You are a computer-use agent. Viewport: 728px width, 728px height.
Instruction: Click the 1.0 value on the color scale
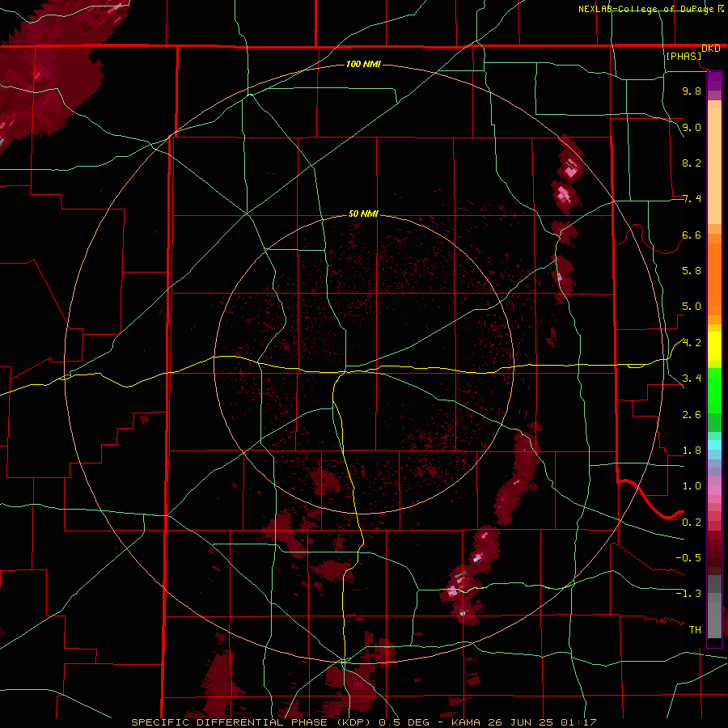tap(692, 486)
